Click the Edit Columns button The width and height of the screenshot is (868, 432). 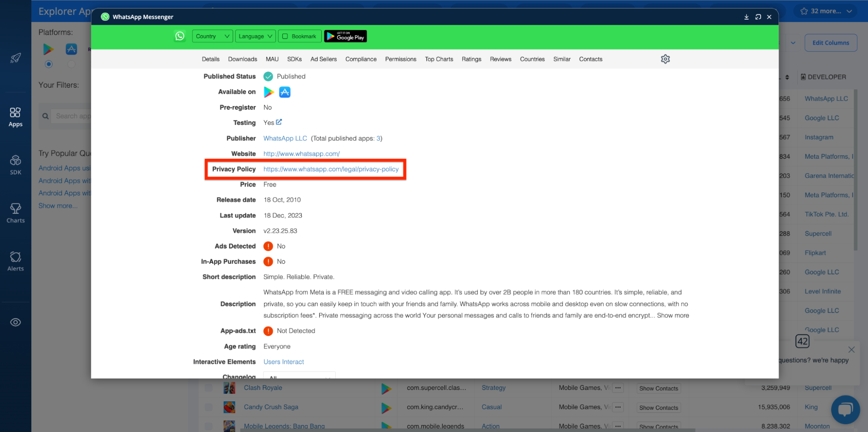pyautogui.click(x=831, y=43)
